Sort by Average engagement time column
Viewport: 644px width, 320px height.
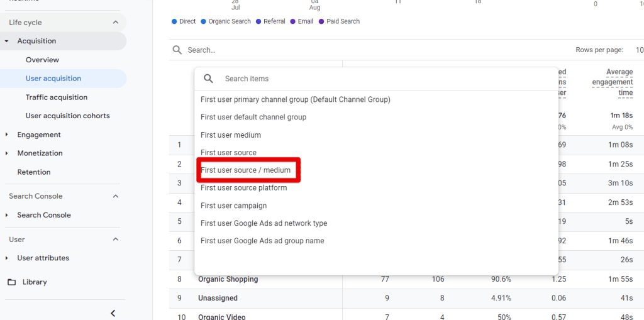coord(612,82)
